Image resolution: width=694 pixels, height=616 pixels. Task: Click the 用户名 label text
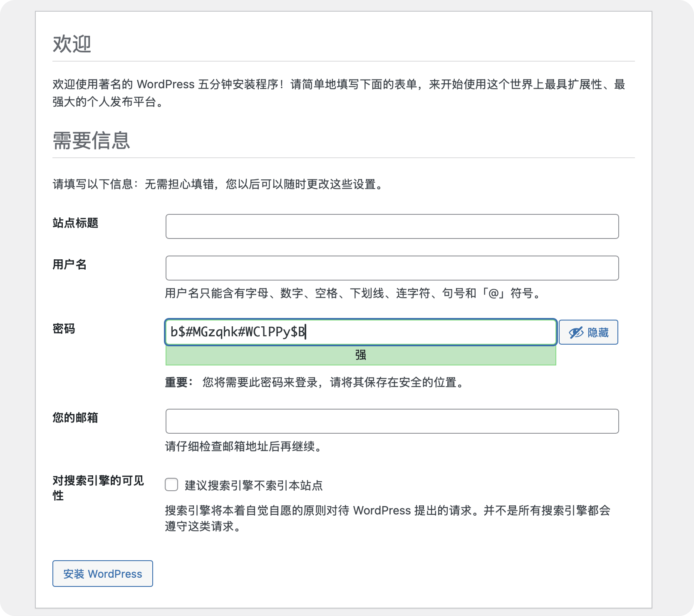click(69, 265)
